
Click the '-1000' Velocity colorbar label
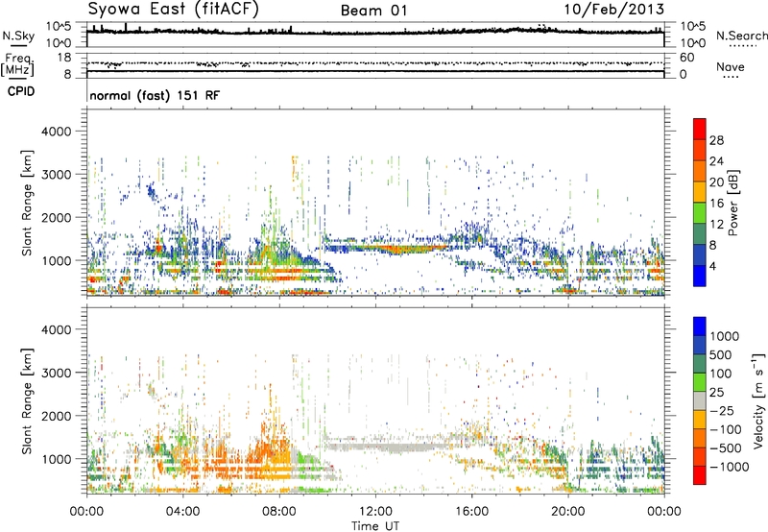coord(730,467)
